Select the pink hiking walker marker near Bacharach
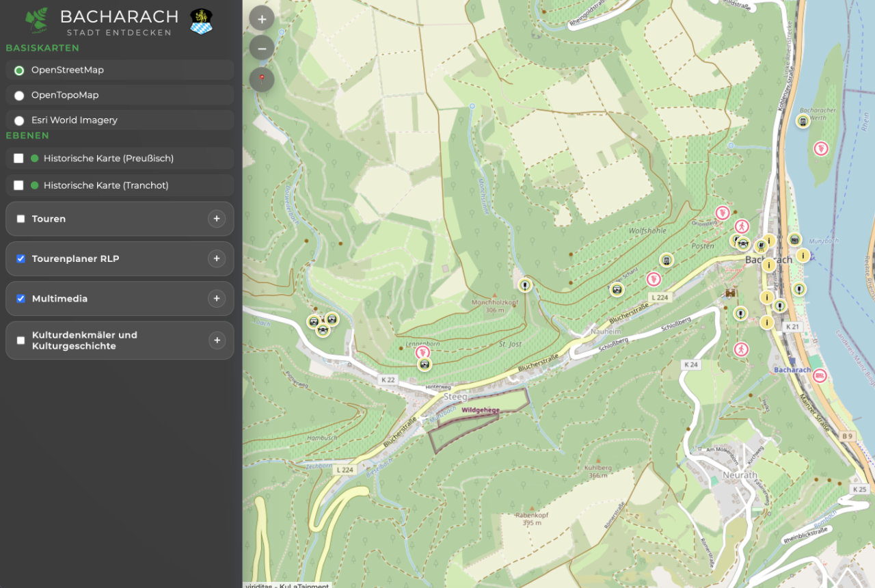875x588 pixels. [x=742, y=226]
